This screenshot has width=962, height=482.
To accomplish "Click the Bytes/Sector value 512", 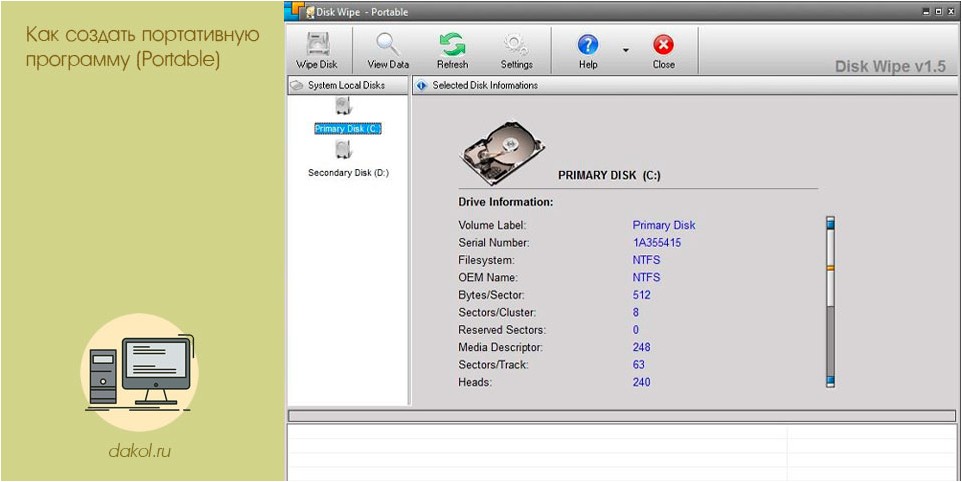I will pyautogui.click(x=641, y=295).
